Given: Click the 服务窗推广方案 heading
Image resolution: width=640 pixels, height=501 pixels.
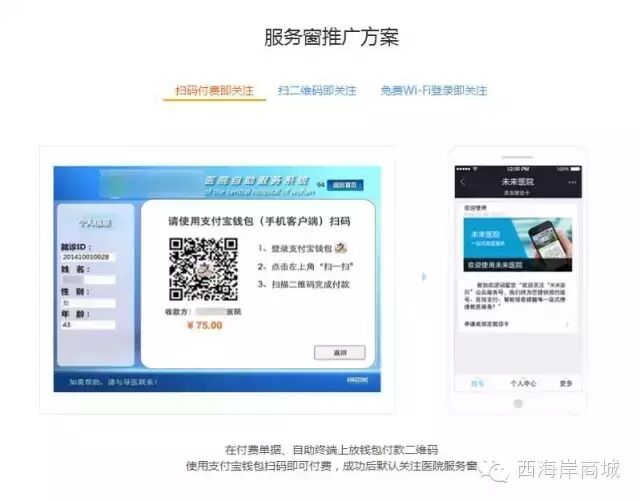Looking at the screenshot, I should 331,37.
